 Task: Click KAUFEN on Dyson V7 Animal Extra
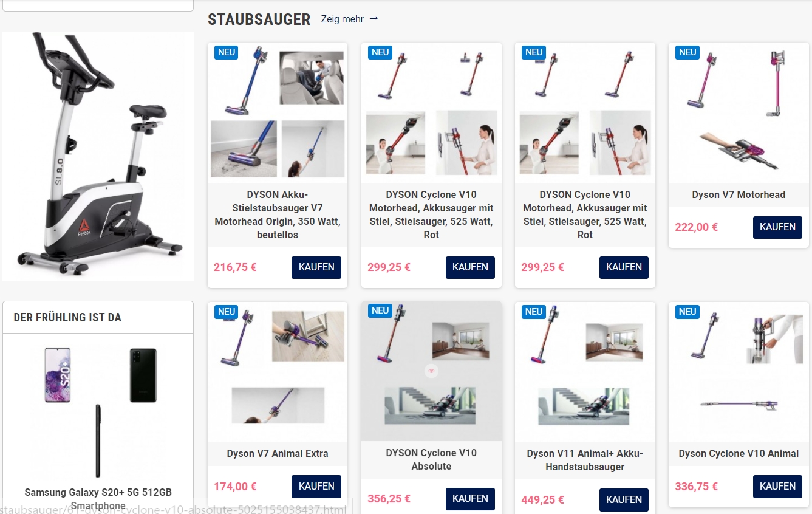(316, 487)
